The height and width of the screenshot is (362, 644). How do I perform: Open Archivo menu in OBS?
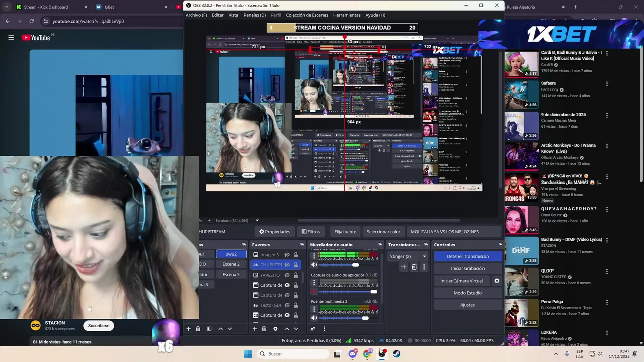196,15
